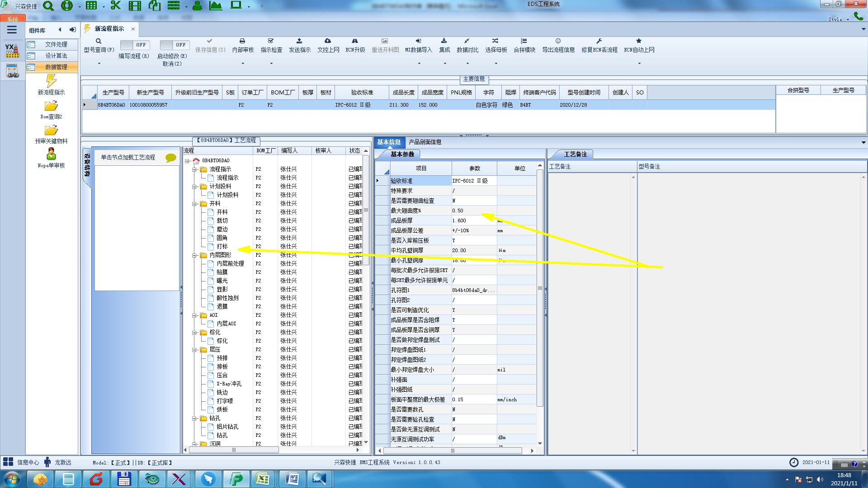This screenshot has height=488, width=868.
Task: Collapse the 层压 tree folder node
Action: (194, 350)
